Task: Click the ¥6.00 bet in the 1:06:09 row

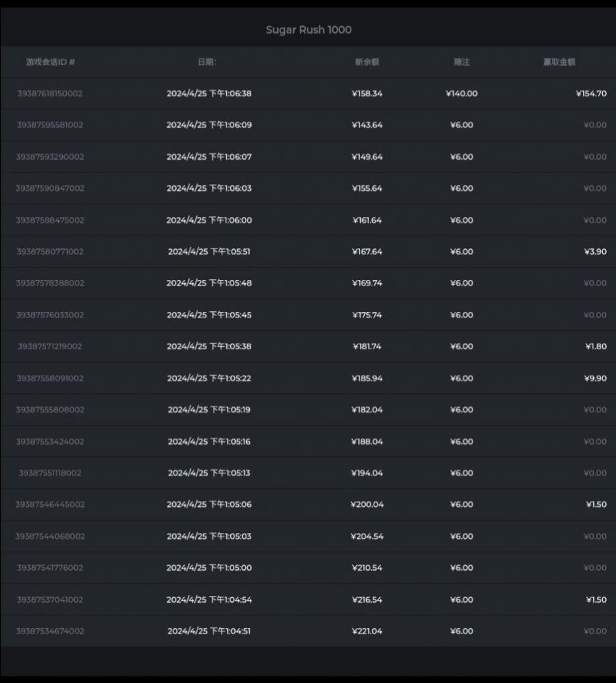Action: pyautogui.click(x=461, y=125)
